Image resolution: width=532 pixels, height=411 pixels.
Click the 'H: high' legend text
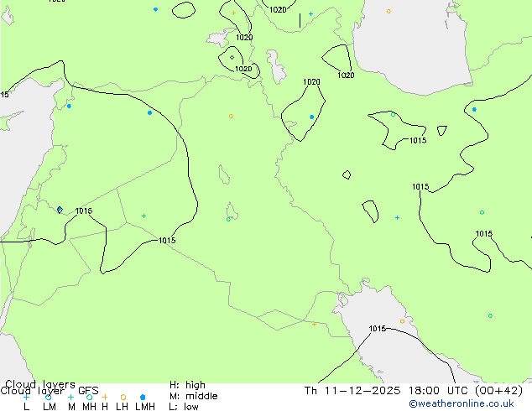pos(187,385)
